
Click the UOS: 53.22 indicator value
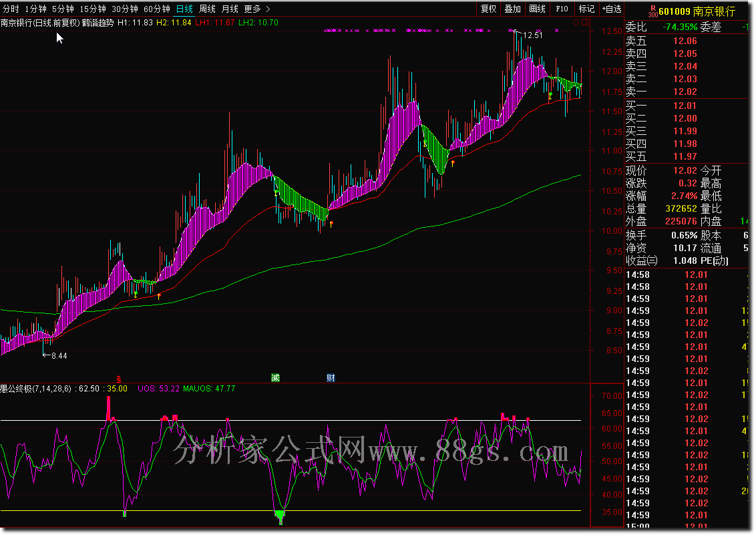(x=159, y=389)
